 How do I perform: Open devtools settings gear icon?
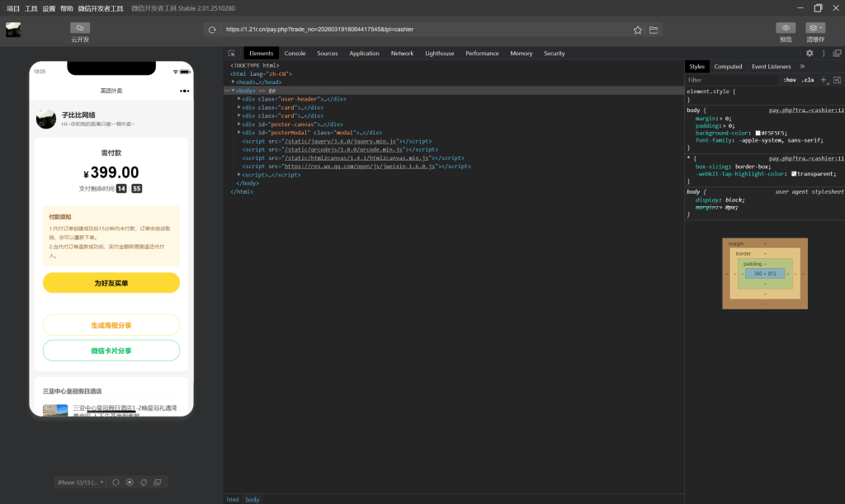click(x=810, y=54)
